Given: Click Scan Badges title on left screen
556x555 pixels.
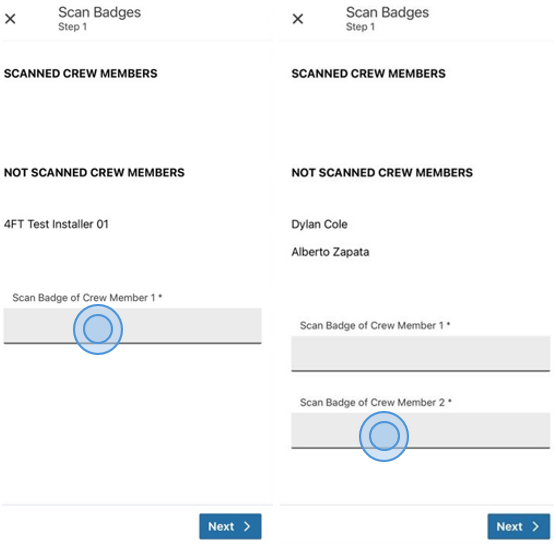Looking at the screenshot, I should pyautogui.click(x=100, y=12).
